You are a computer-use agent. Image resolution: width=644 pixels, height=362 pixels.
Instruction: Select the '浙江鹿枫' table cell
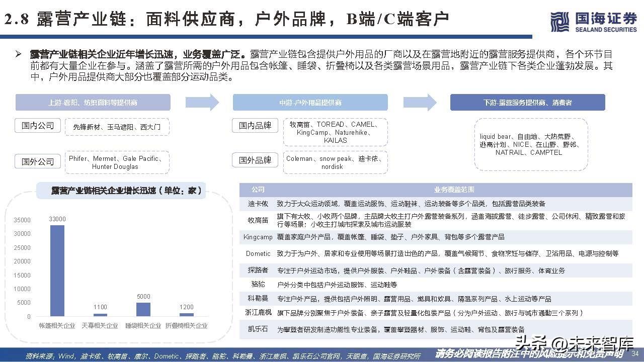[258, 313]
